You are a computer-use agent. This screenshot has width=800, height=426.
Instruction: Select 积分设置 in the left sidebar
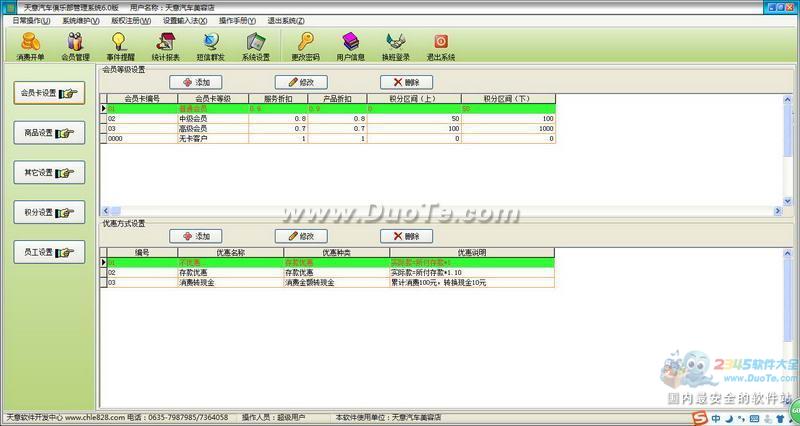pyautogui.click(x=49, y=212)
